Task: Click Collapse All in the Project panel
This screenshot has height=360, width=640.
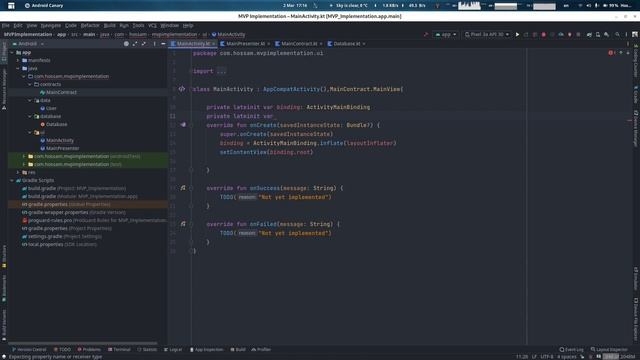Action: [144, 44]
